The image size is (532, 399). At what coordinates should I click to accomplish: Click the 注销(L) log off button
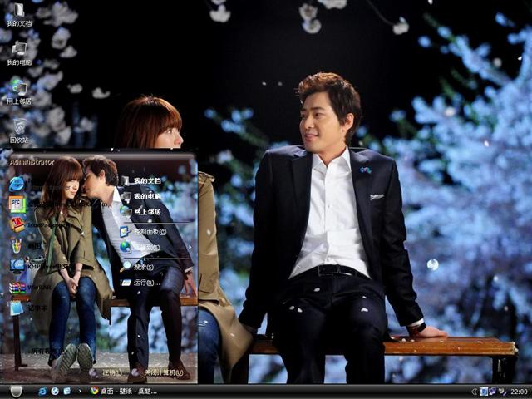pos(107,372)
